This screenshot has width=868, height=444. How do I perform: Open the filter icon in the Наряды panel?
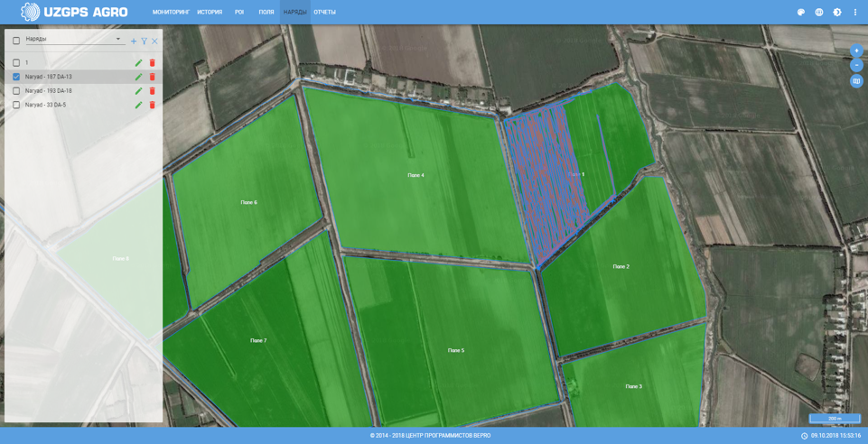145,41
